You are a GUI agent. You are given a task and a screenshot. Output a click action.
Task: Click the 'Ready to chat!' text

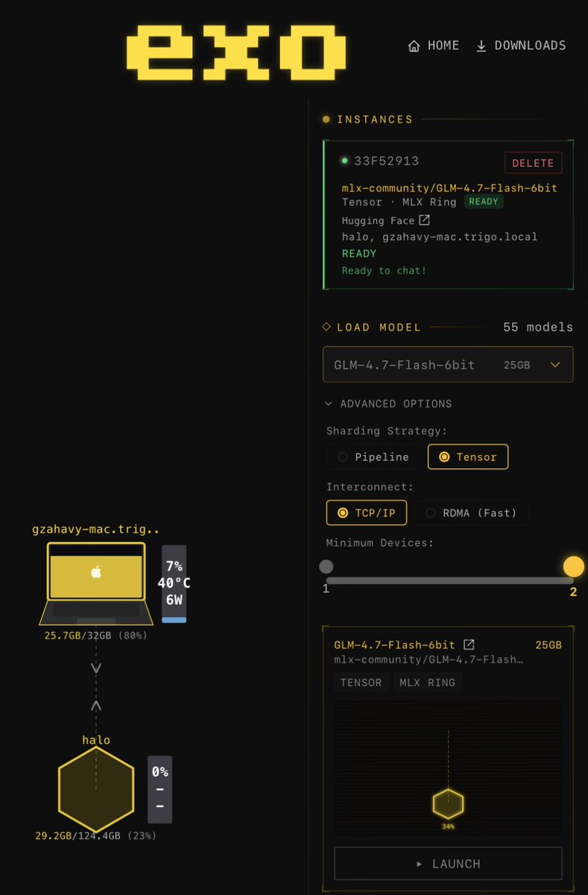tap(385, 271)
